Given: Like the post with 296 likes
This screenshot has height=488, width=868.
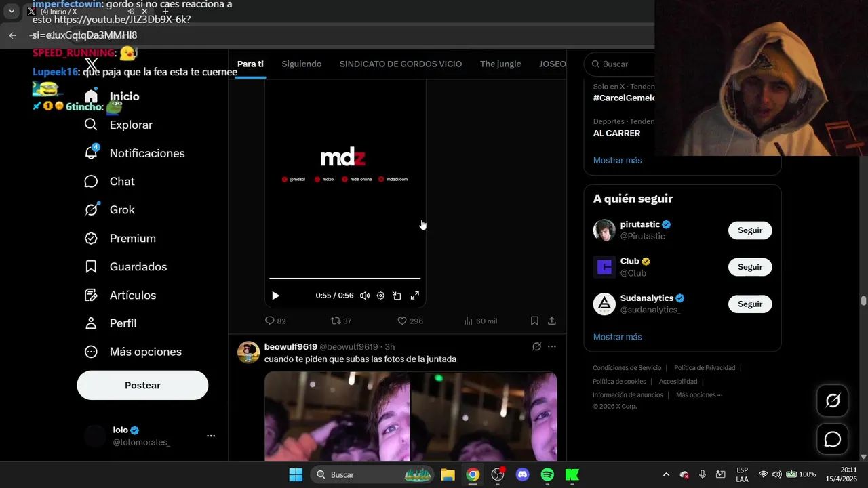Looking at the screenshot, I should click(x=410, y=321).
